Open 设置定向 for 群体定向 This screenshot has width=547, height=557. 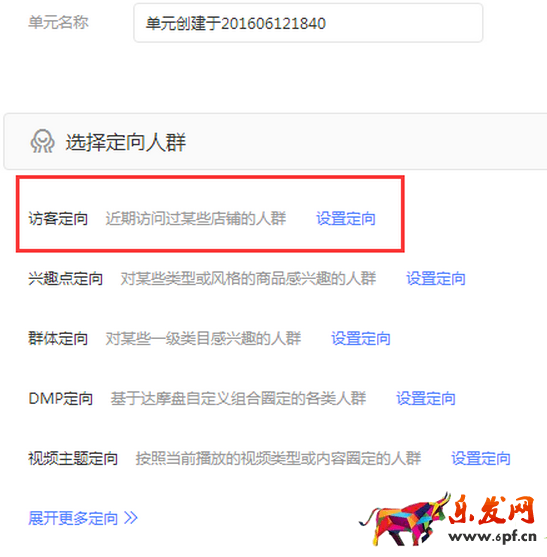click(x=361, y=339)
